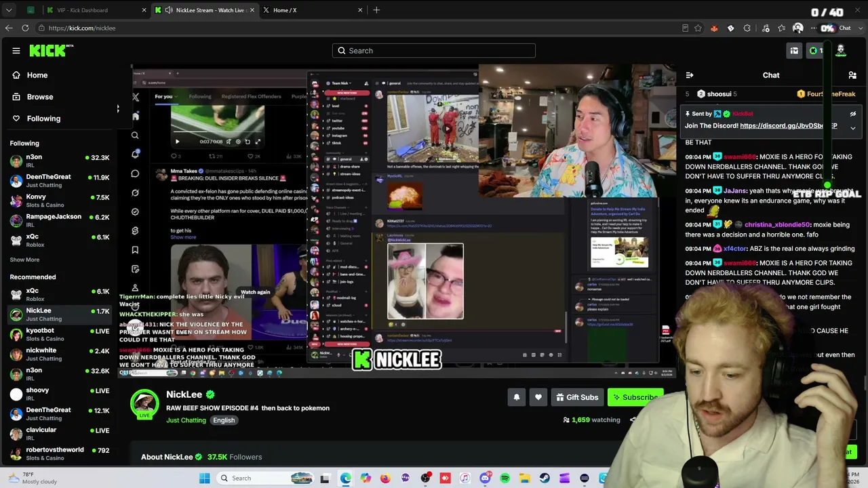Click the Gift Subs button
This screenshot has width=868, height=488.
576,397
